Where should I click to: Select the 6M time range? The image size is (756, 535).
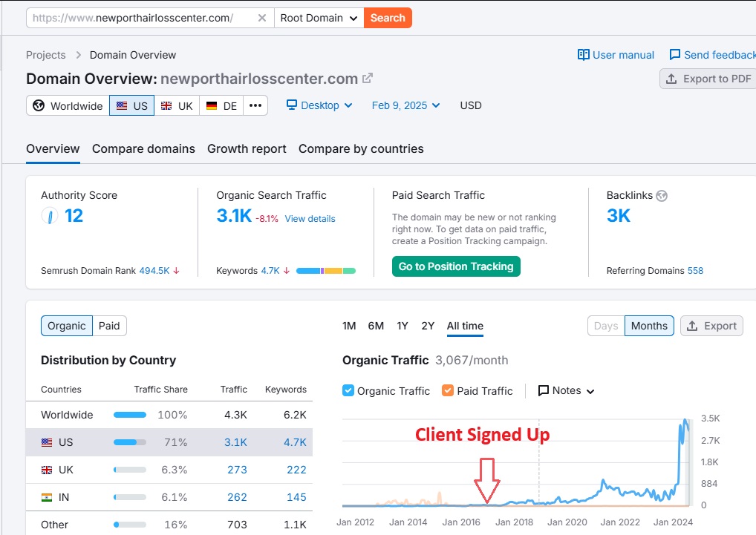pos(376,326)
